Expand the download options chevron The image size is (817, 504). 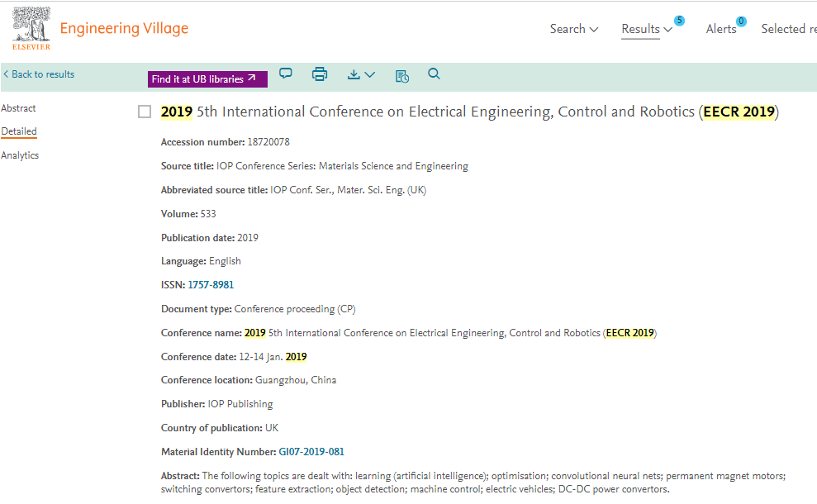[370, 74]
